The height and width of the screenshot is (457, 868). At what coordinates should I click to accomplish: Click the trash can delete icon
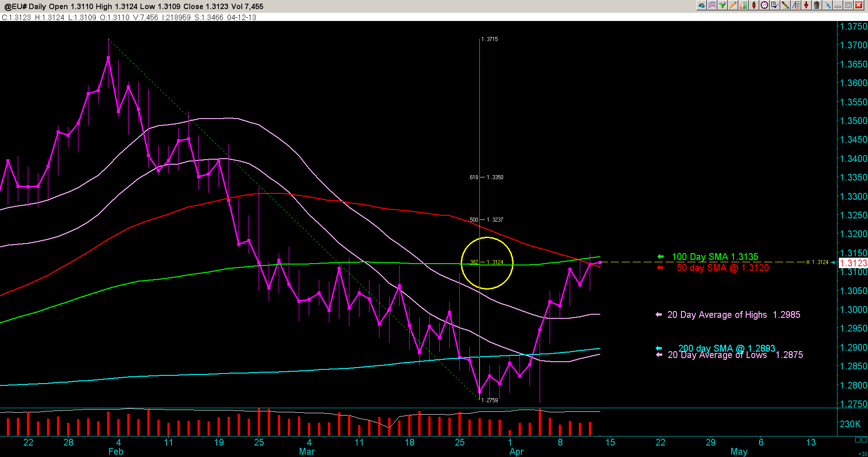coord(816,5)
